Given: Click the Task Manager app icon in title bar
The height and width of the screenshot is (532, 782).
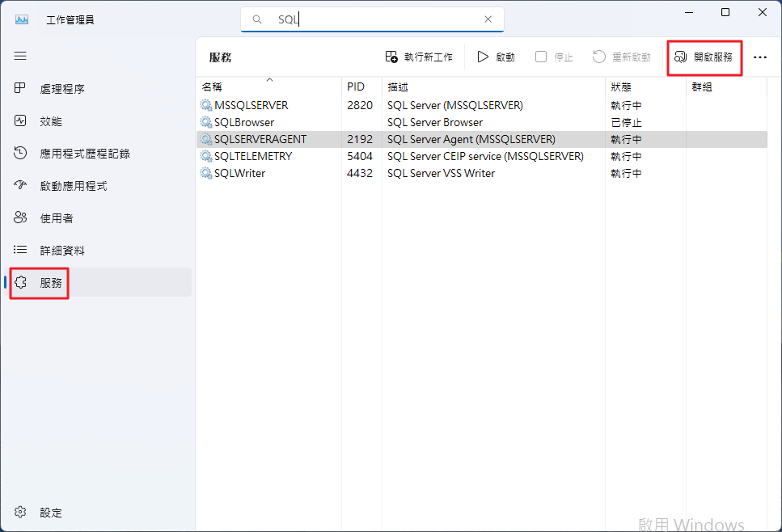Looking at the screenshot, I should coord(22,19).
